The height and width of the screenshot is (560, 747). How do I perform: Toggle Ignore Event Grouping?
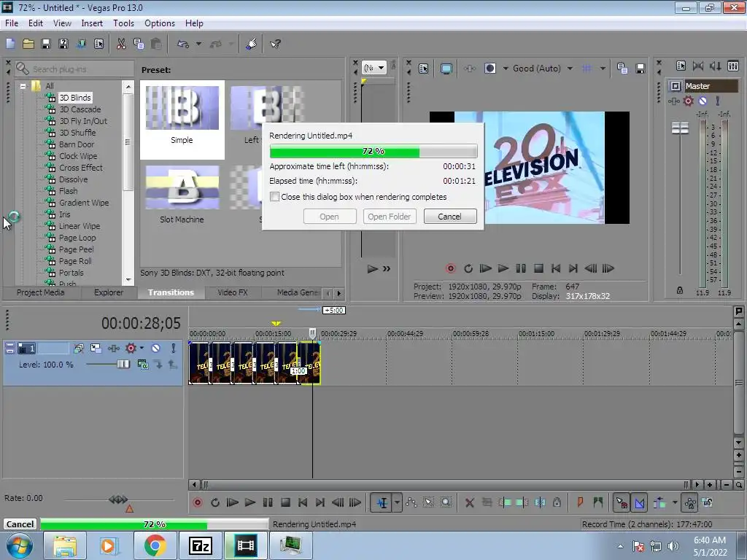tap(708, 502)
